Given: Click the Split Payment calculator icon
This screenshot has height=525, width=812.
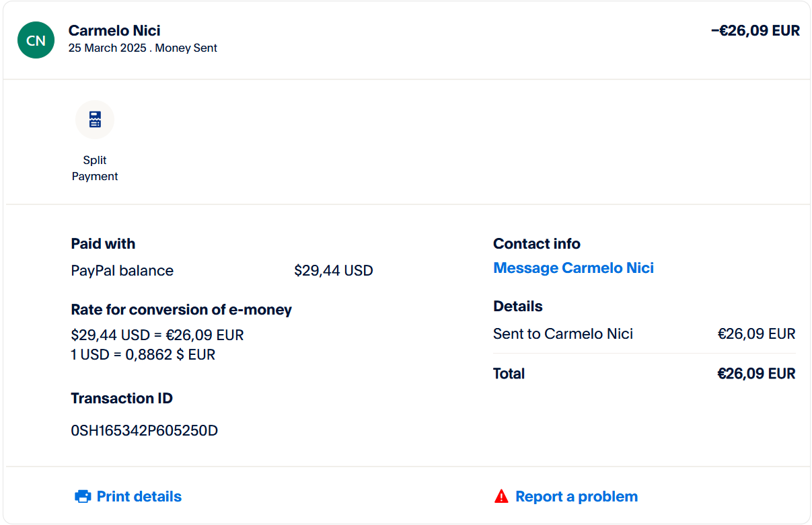Looking at the screenshot, I should 95,120.
